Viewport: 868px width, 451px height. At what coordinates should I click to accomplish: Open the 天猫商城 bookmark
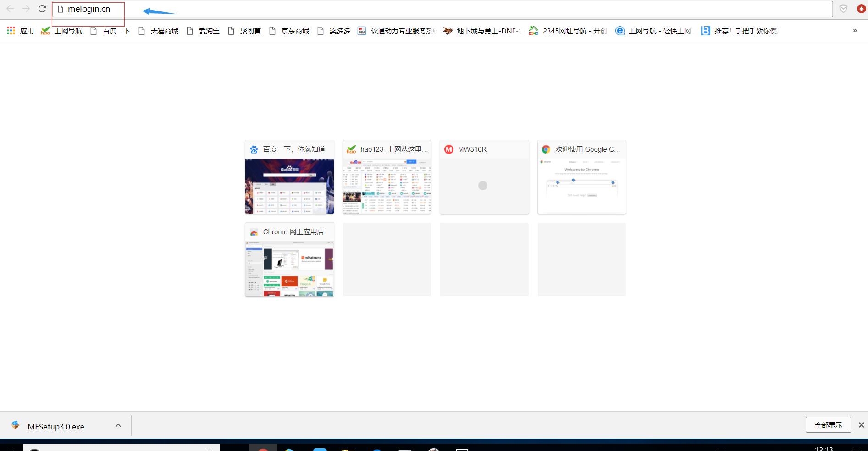[158, 31]
